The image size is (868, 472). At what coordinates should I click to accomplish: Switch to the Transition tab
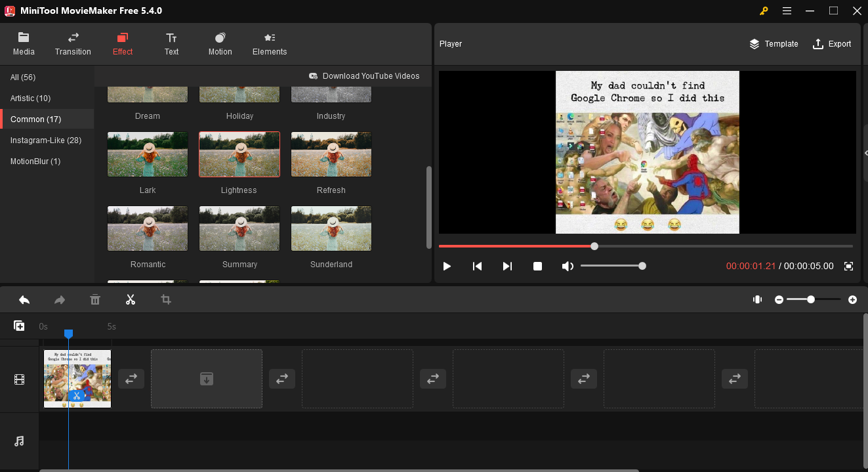point(73,44)
